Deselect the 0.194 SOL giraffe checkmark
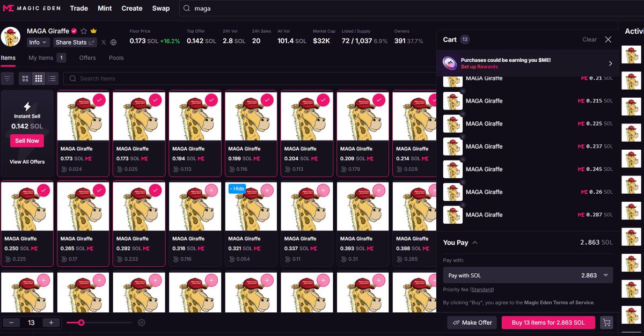Viewport: 644px width, 336px height. pyautogui.click(x=211, y=100)
